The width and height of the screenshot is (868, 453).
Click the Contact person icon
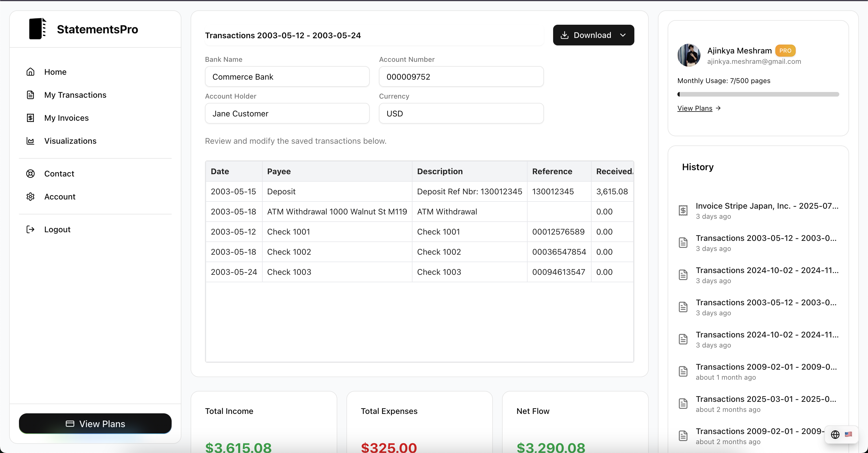point(30,173)
